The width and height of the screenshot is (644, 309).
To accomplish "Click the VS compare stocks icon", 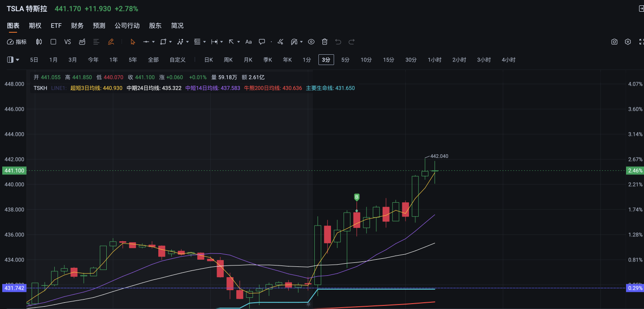I will (x=68, y=42).
